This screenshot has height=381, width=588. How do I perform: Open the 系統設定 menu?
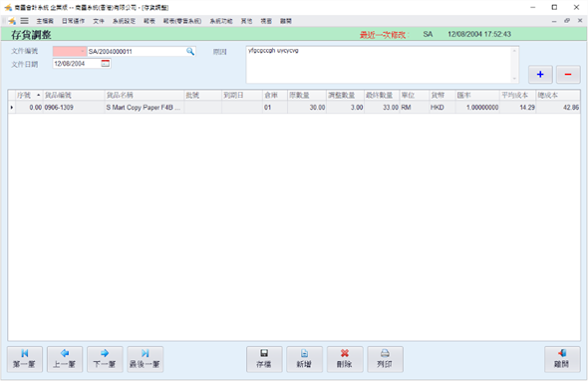124,21
